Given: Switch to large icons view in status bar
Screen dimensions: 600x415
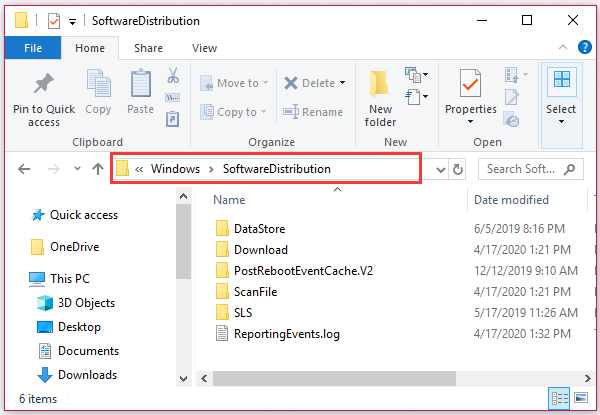Looking at the screenshot, I should tap(581, 398).
